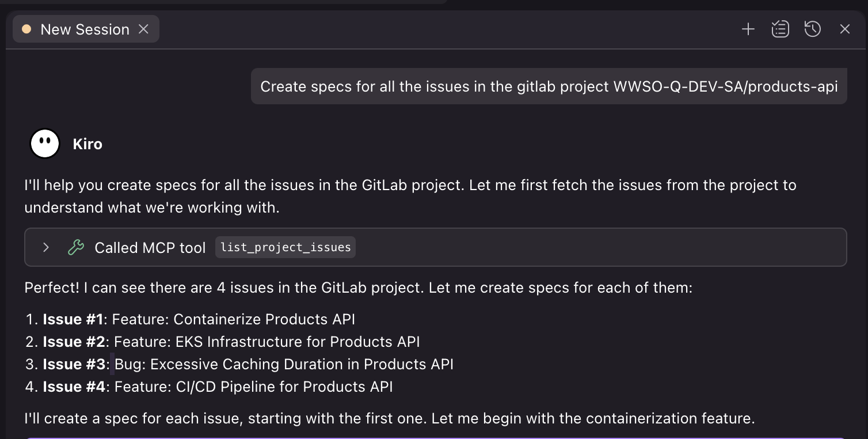This screenshot has height=439, width=868.
Task: Select the user prompt message bubble
Action: pyautogui.click(x=548, y=86)
